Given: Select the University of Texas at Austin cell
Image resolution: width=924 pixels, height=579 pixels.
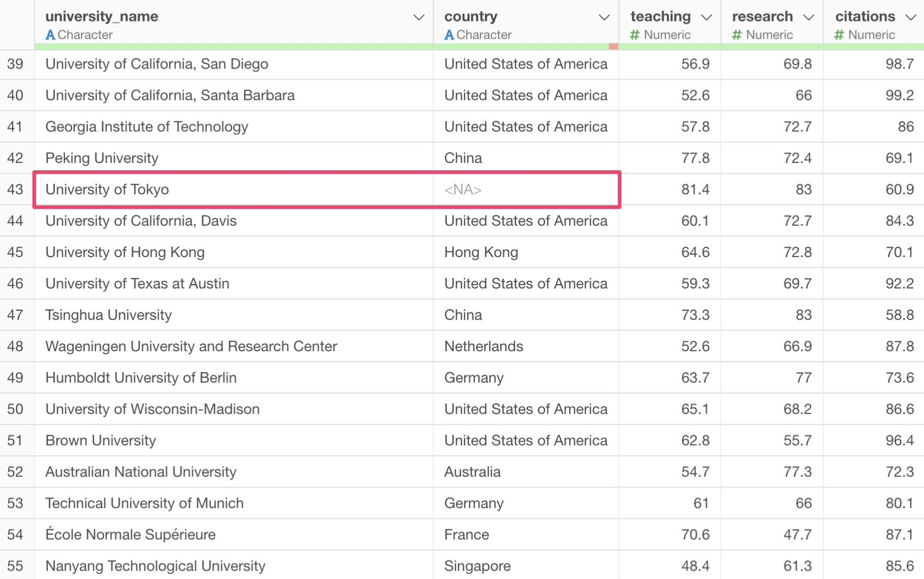Looking at the screenshot, I should click(234, 284).
